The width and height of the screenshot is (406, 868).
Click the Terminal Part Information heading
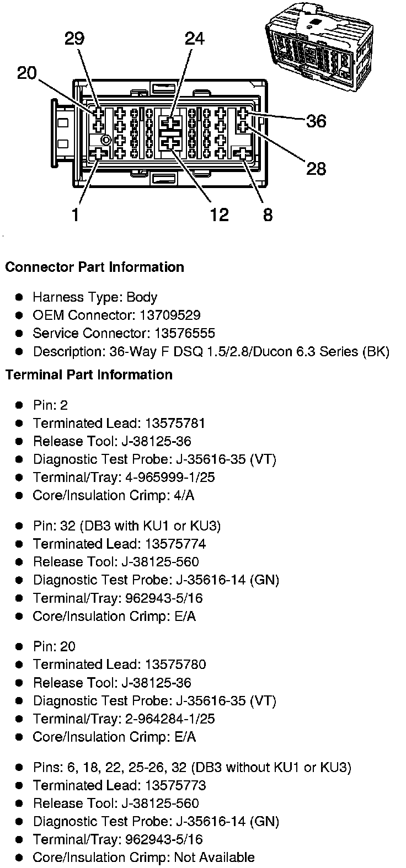[x=89, y=375]
